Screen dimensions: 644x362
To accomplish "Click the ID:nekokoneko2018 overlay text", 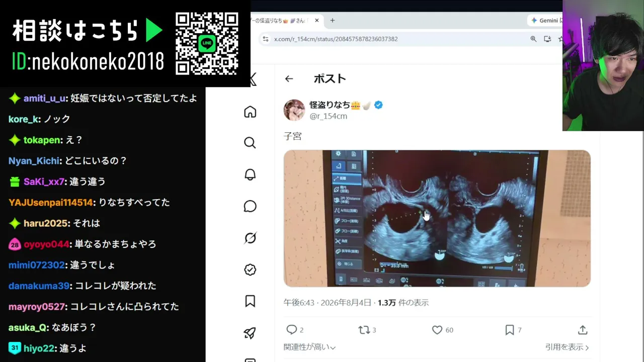I will [x=88, y=61].
